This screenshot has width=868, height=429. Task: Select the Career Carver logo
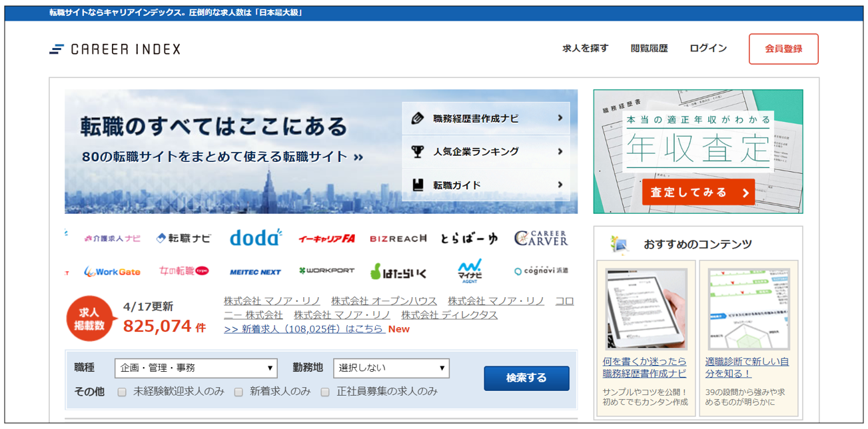541,238
